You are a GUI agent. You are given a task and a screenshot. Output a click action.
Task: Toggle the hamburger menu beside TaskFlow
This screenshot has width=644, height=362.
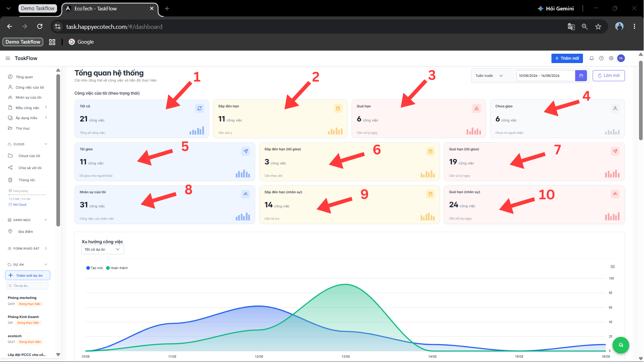[x=8, y=58]
